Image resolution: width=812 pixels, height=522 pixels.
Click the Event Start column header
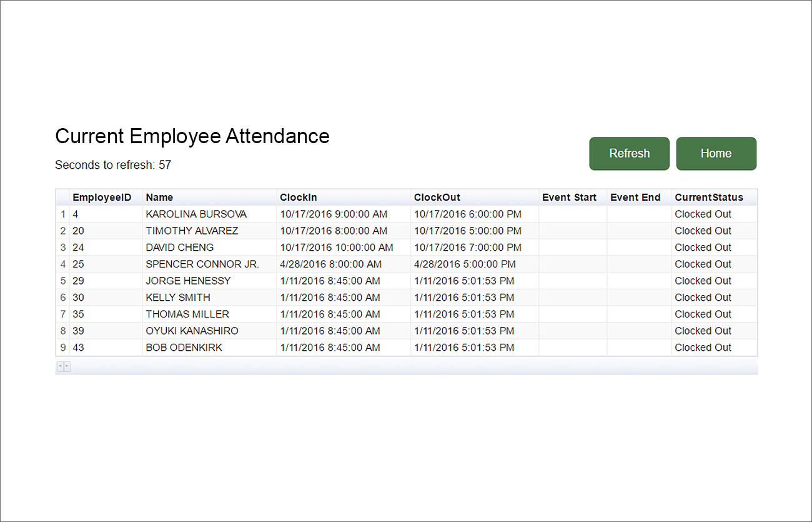pos(573,198)
